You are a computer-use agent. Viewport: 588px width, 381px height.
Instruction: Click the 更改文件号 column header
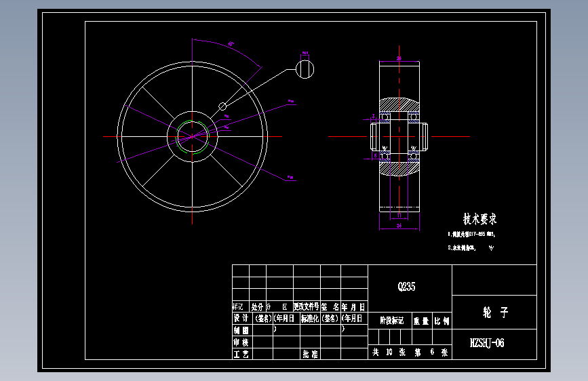[307, 306]
